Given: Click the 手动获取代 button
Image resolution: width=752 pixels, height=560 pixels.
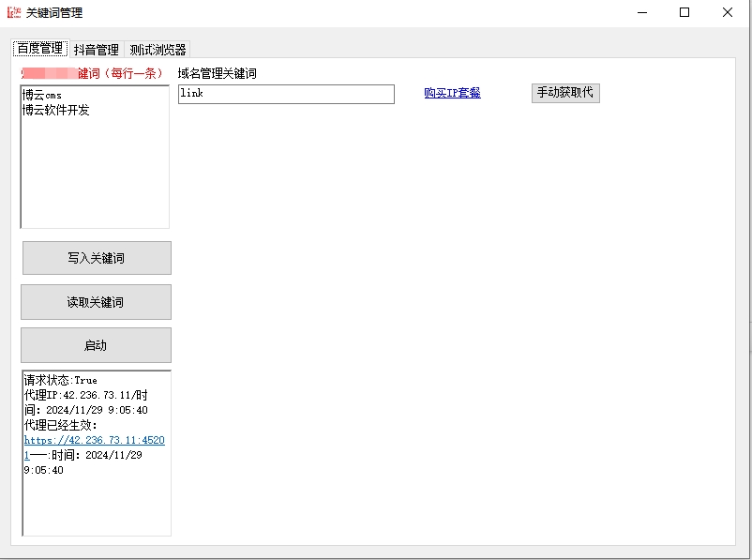Looking at the screenshot, I should [x=564, y=93].
